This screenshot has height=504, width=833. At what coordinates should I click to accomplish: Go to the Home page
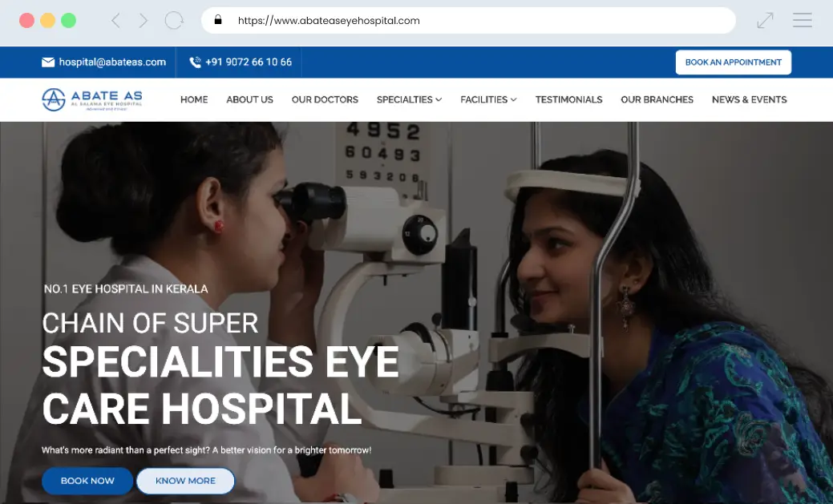(194, 99)
